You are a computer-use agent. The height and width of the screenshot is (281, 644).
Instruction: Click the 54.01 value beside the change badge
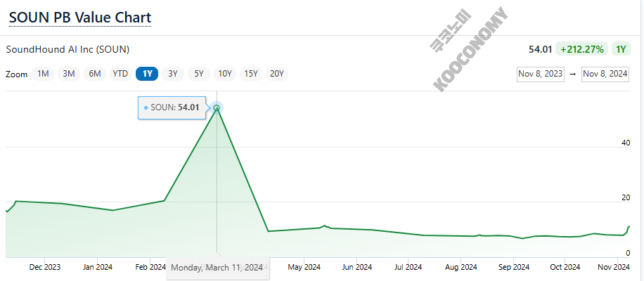540,50
